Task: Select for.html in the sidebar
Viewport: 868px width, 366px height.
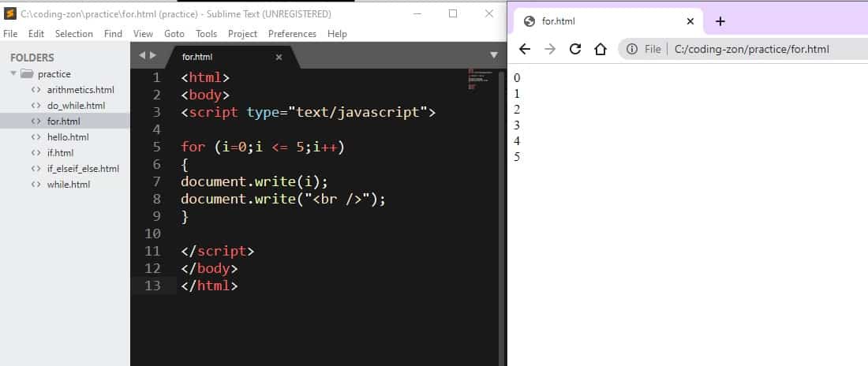Action: pyautogui.click(x=64, y=121)
